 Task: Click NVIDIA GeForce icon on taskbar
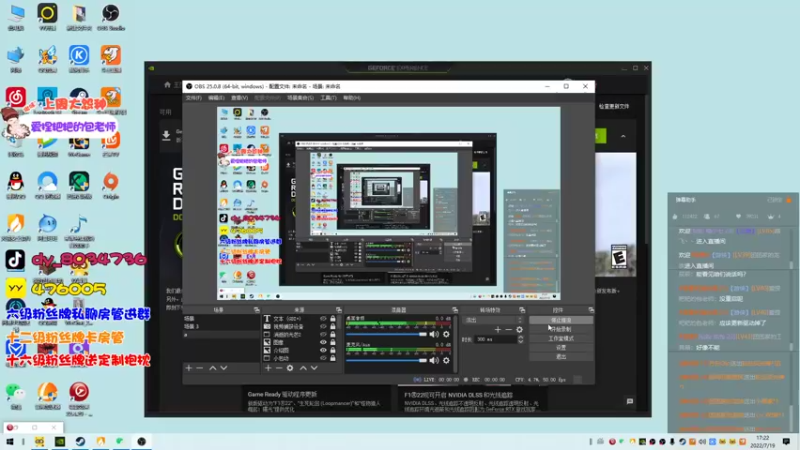[x=60, y=441]
